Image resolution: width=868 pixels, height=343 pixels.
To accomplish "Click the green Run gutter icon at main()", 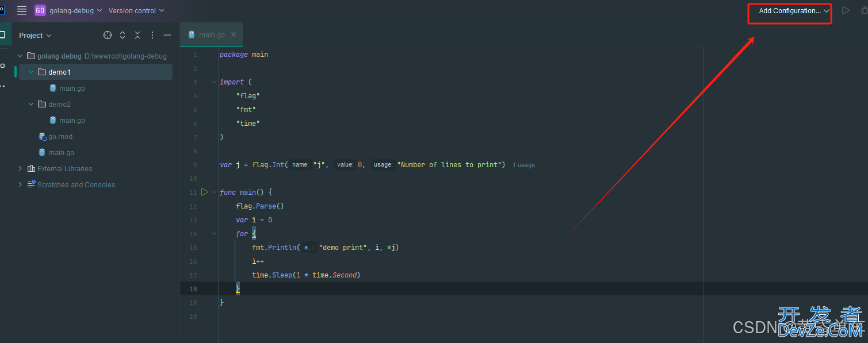I will coord(204,192).
